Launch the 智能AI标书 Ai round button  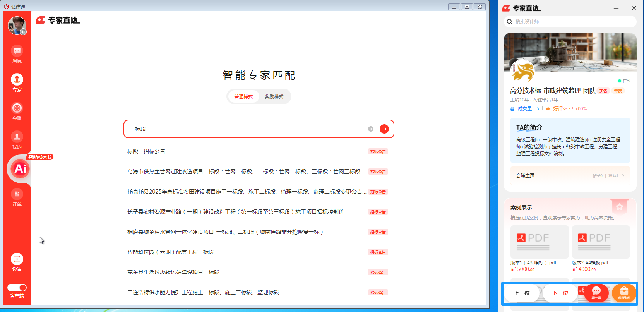20,169
